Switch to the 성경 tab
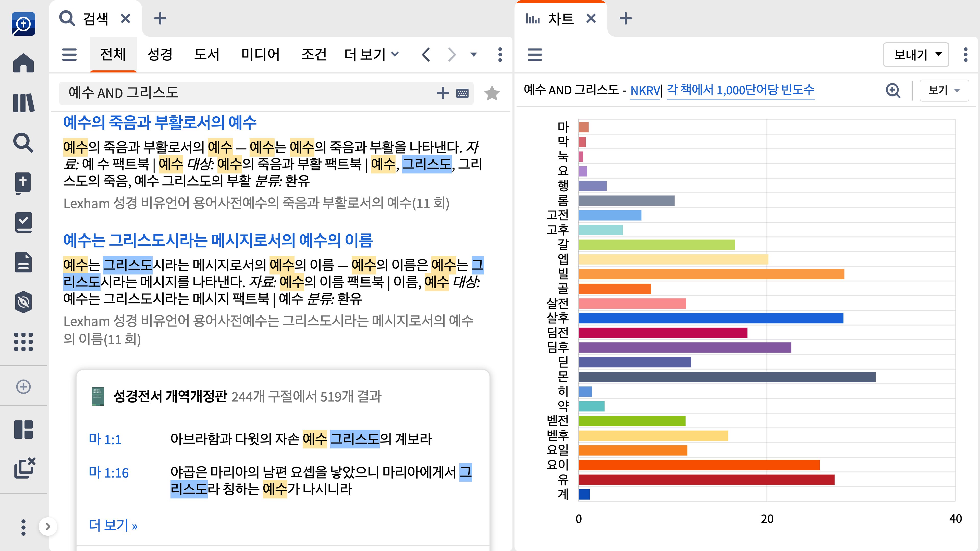980x551 pixels. pyautogui.click(x=160, y=54)
